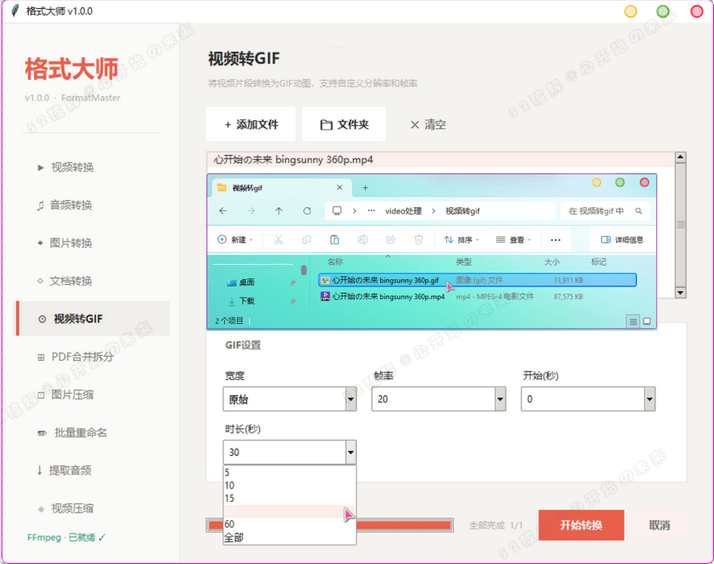Viewport: 714px width, 564px height.
Task: Click the delete trash icon in Explorer
Action: tap(418, 239)
